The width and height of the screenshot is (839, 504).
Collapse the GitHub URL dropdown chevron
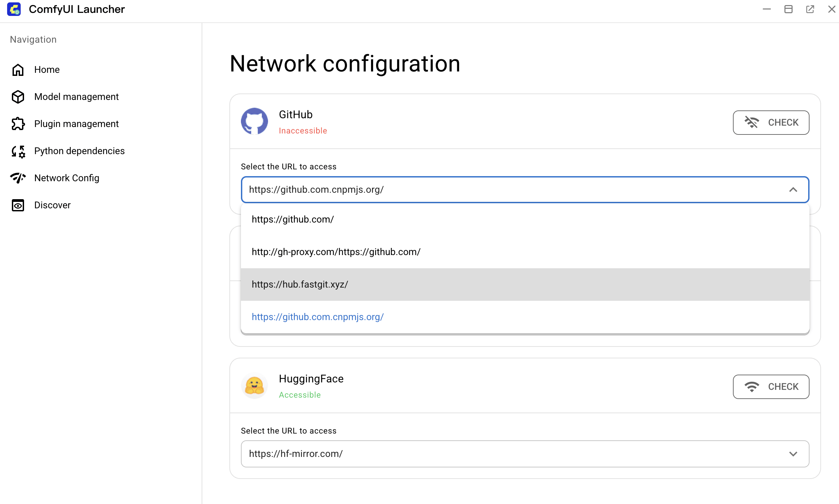pos(793,190)
